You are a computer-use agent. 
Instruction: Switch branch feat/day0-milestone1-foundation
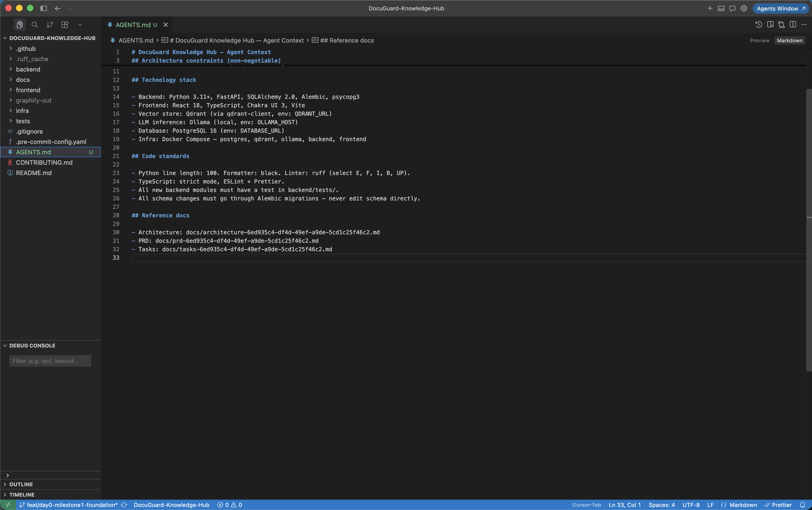(x=69, y=505)
